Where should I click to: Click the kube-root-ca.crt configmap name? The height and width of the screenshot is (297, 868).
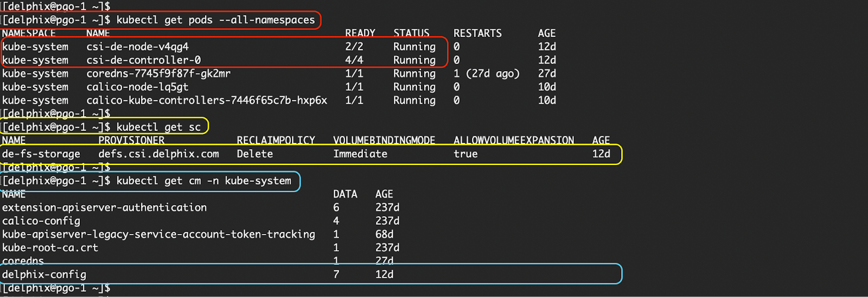pos(50,248)
